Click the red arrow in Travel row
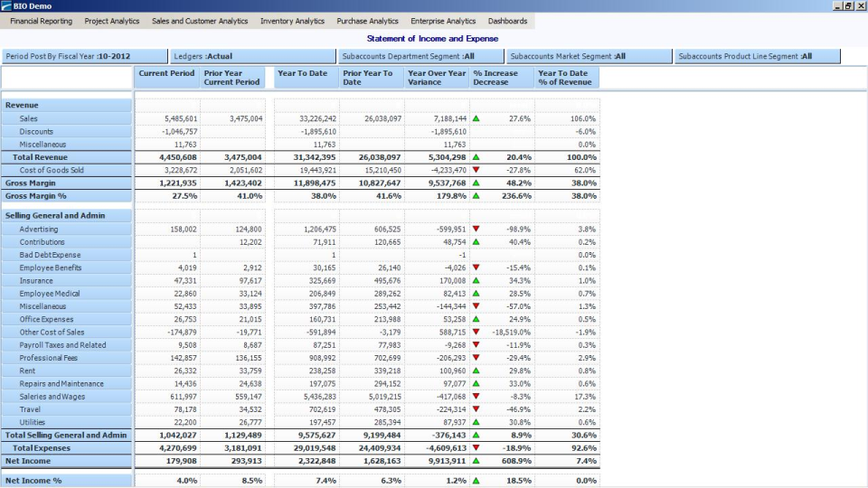 click(476, 409)
